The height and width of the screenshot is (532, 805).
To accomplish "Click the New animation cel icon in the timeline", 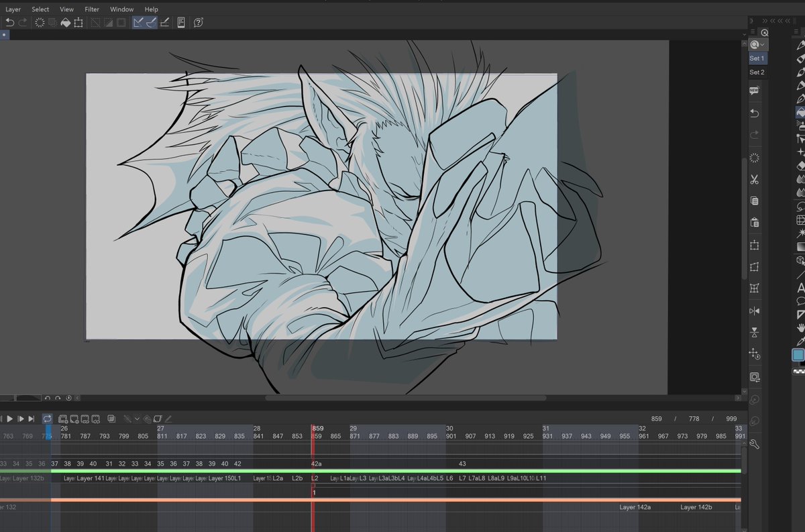I will pyautogui.click(x=62, y=419).
